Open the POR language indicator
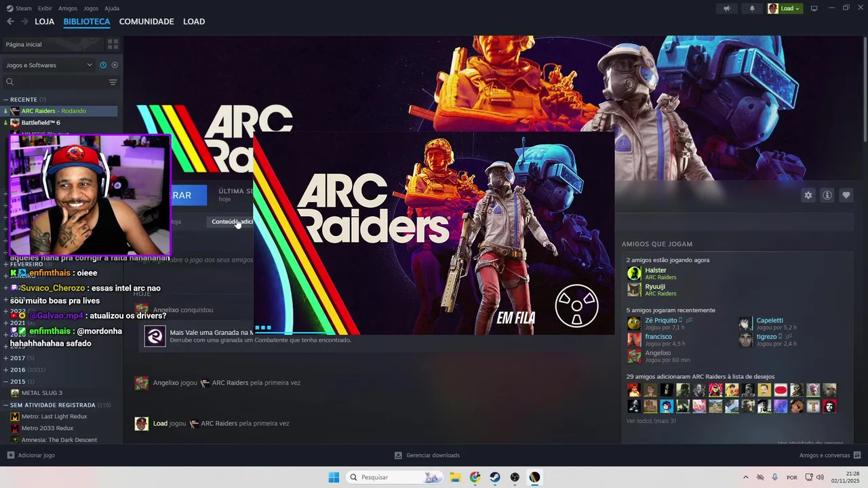The height and width of the screenshot is (488, 868). click(x=791, y=477)
